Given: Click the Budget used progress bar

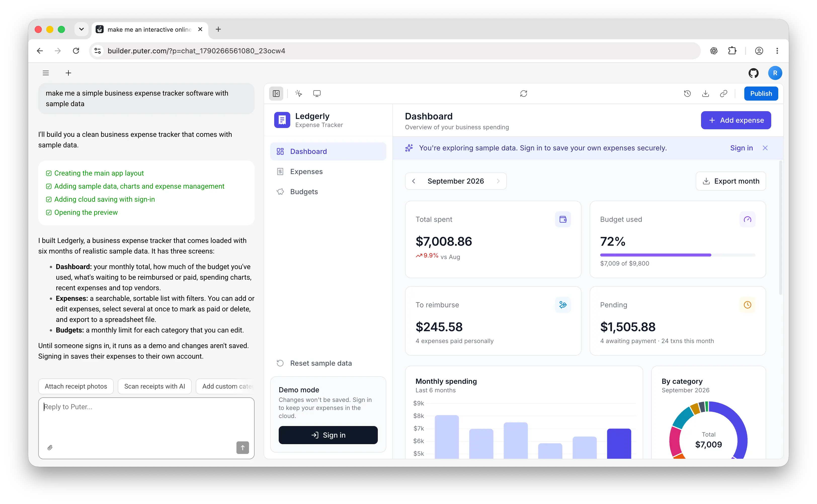Looking at the screenshot, I should point(677,255).
